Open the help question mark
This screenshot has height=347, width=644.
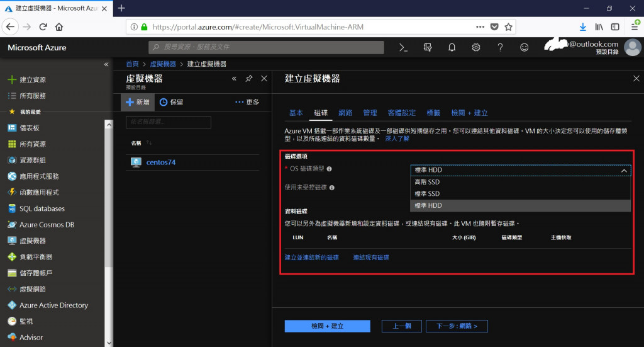500,48
